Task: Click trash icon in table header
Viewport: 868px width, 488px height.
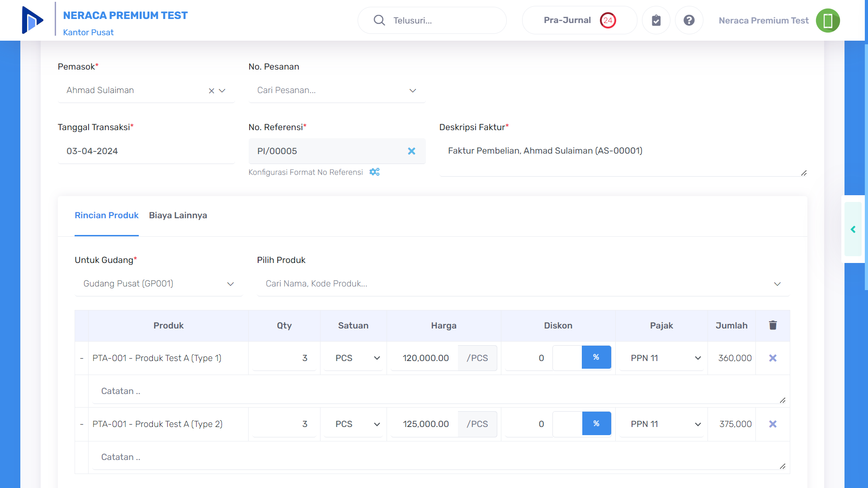Action: pos(773,325)
